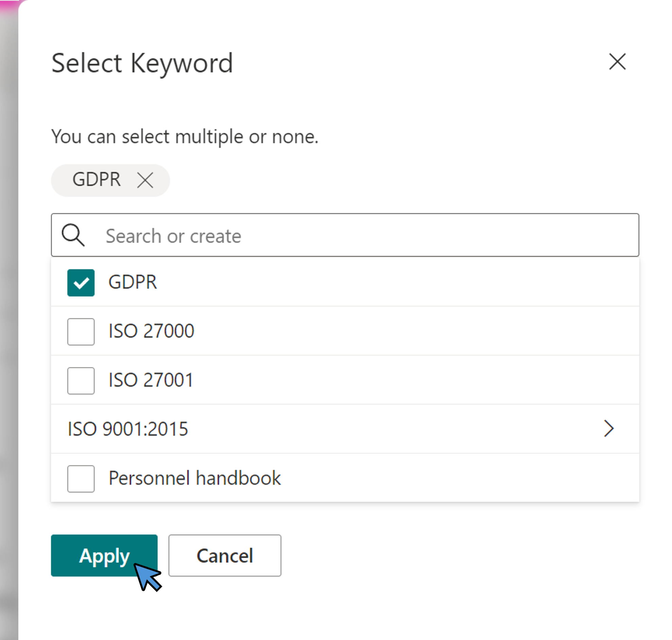This screenshot has height=640, width=672.
Task: Enable the ISO 27001 checkbox
Action: coord(81,380)
